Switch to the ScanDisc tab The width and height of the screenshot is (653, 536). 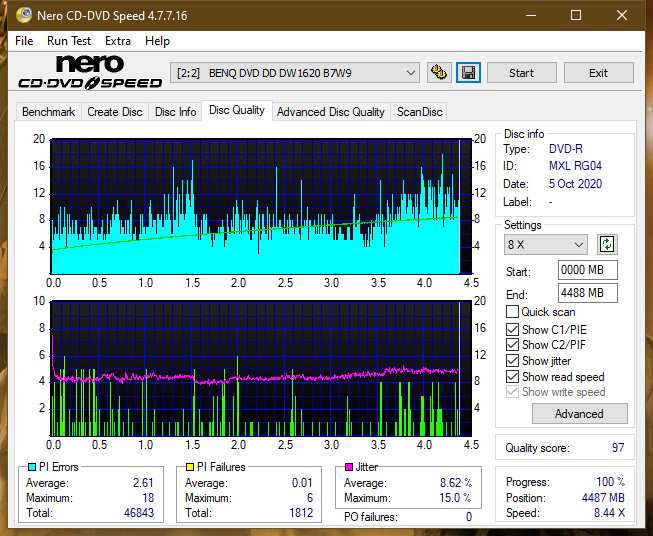[x=419, y=112]
